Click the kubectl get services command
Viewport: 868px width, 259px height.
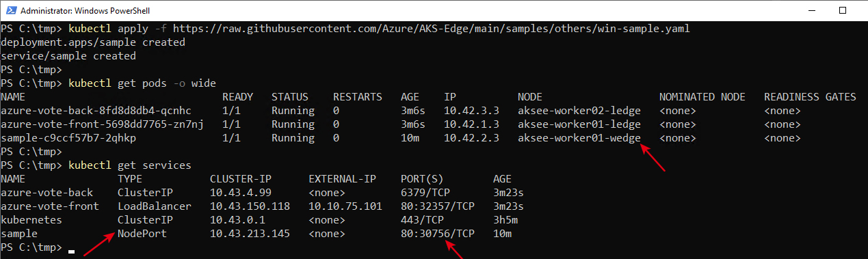[130, 165]
